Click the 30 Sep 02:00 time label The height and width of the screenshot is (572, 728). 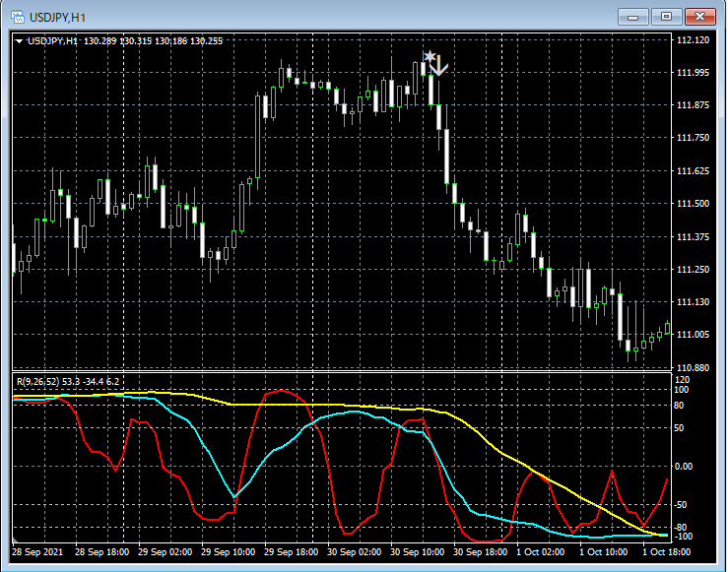point(355,552)
